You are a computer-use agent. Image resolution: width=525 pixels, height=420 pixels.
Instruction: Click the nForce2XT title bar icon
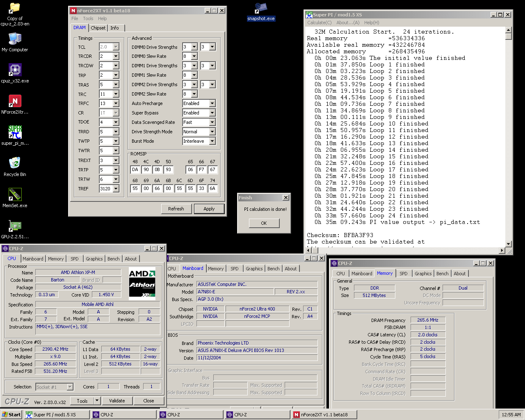(73, 11)
